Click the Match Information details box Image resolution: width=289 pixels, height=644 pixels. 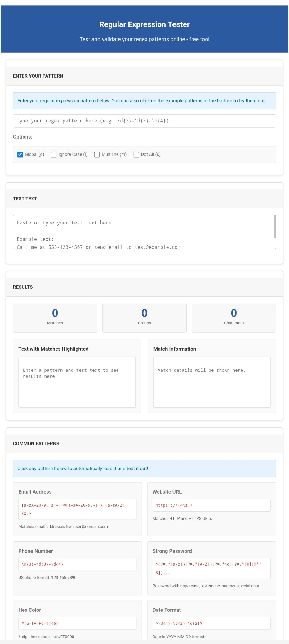pos(212,382)
